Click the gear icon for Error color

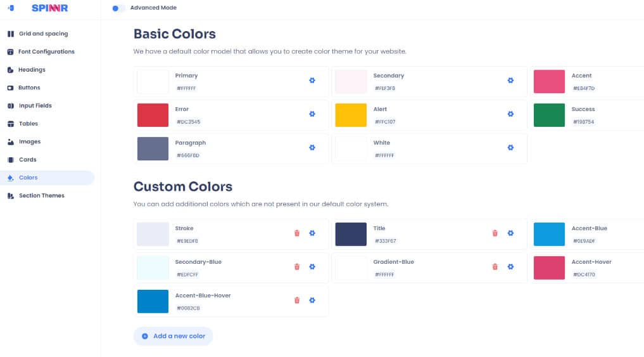312,114
